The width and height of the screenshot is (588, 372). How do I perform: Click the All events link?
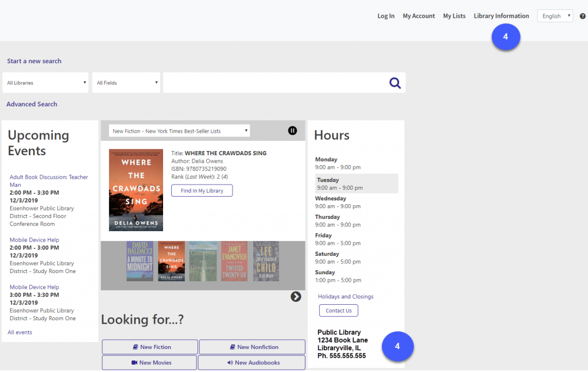20,332
